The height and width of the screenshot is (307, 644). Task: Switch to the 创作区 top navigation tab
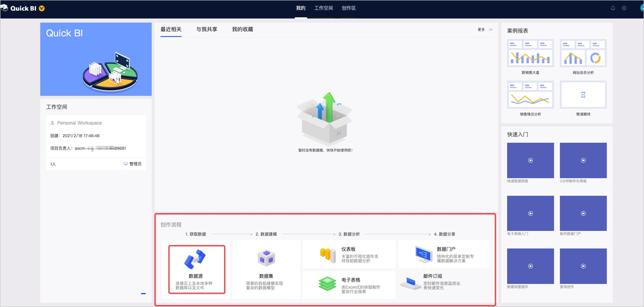(348, 8)
